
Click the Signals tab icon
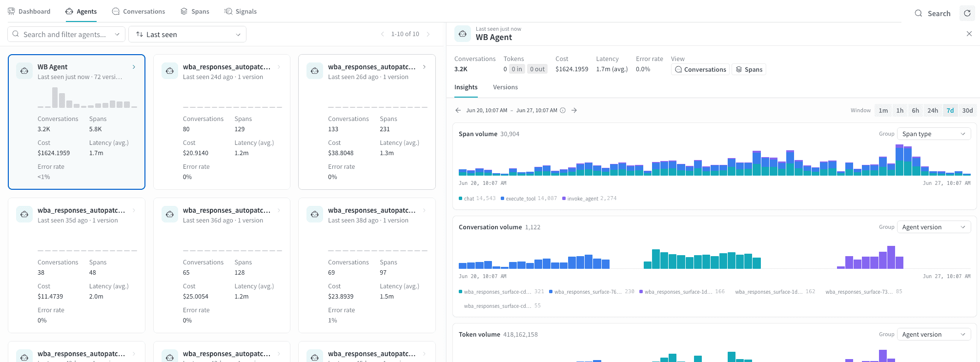(228, 11)
